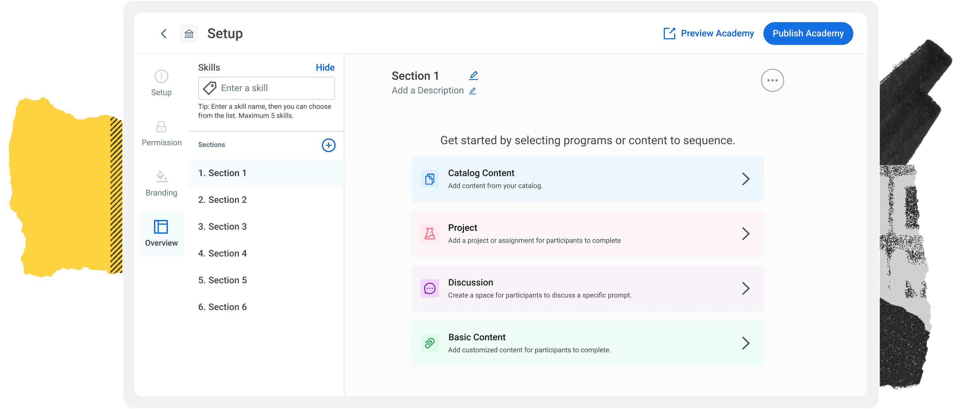Click the Discussion chat bubble icon
Image resolution: width=980 pixels, height=409 pixels.
click(x=430, y=288)
